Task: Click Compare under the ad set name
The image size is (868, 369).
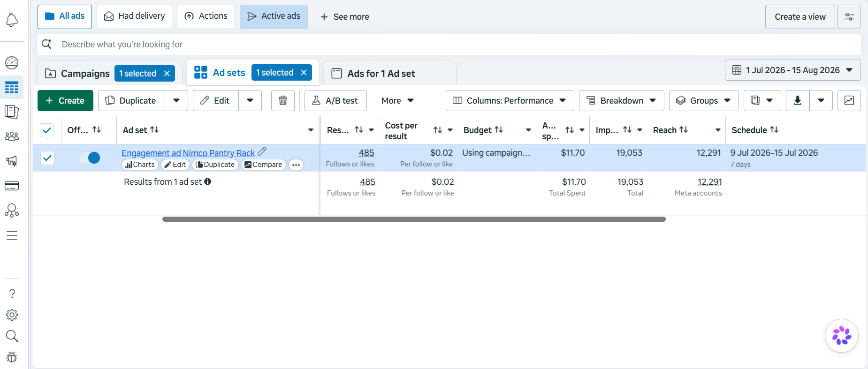Action: pos(263,165)
